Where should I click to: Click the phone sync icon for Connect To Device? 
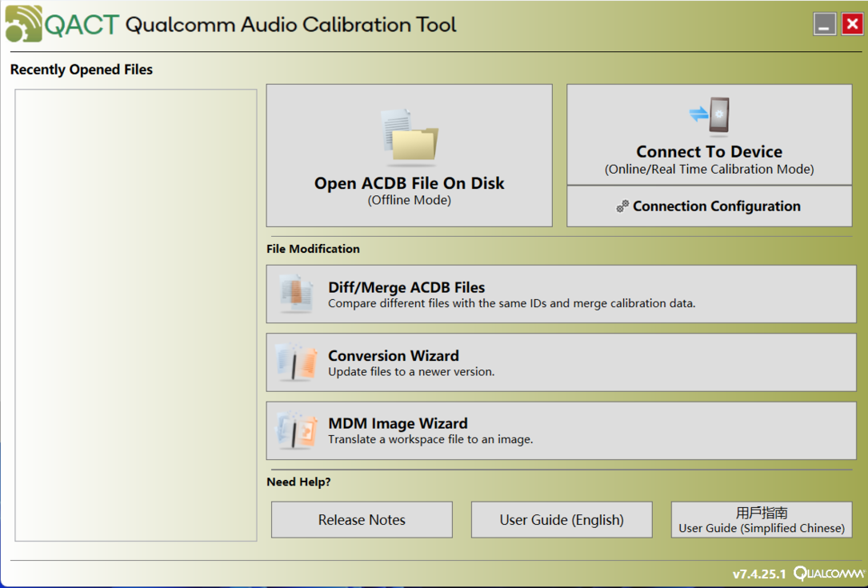[x=709, y=116]
